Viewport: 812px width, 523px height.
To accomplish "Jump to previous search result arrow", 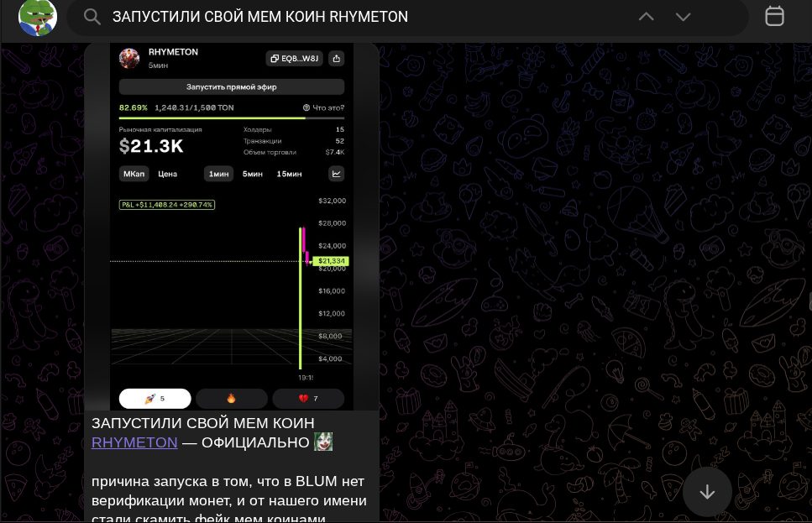I will (646, 17).
